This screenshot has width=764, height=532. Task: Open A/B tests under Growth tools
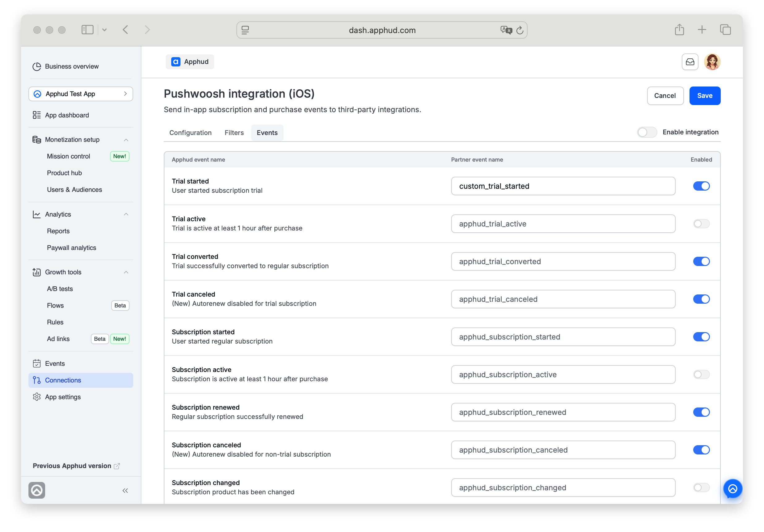point(60,289)
